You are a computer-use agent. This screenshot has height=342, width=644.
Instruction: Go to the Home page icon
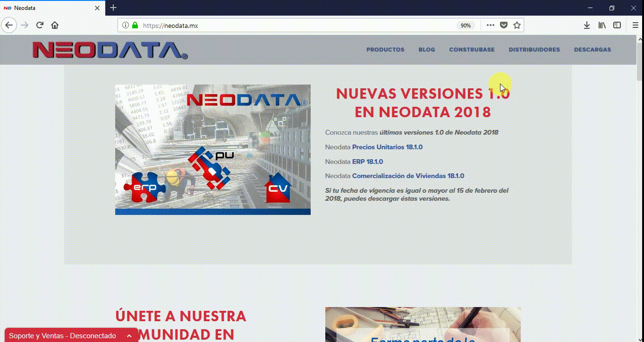click(x=55, y=25)
